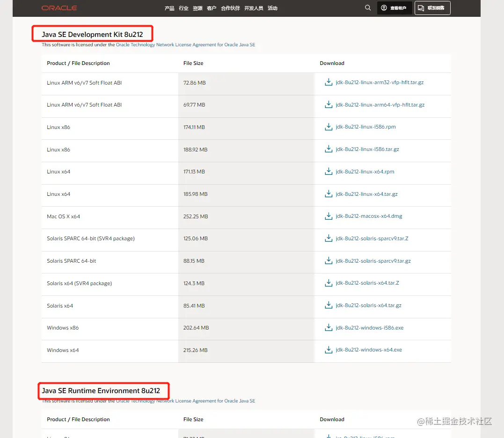Click the Windows x86 row label

point(63,328)
